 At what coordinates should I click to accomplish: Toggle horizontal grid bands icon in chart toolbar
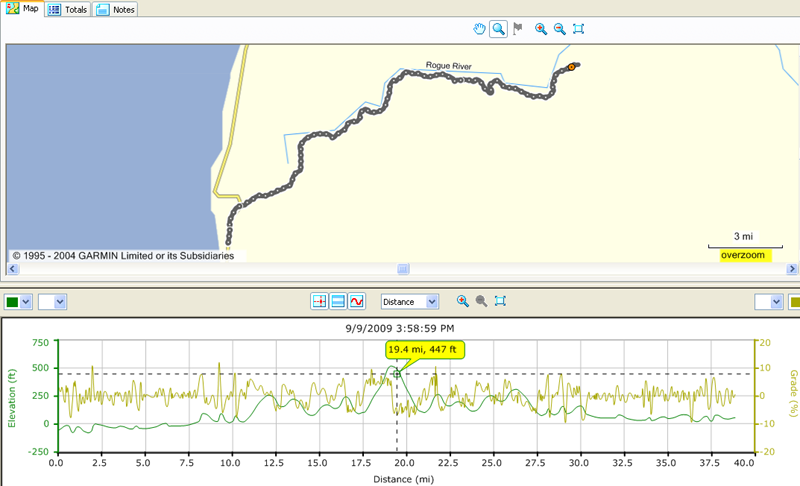[338, 301]
